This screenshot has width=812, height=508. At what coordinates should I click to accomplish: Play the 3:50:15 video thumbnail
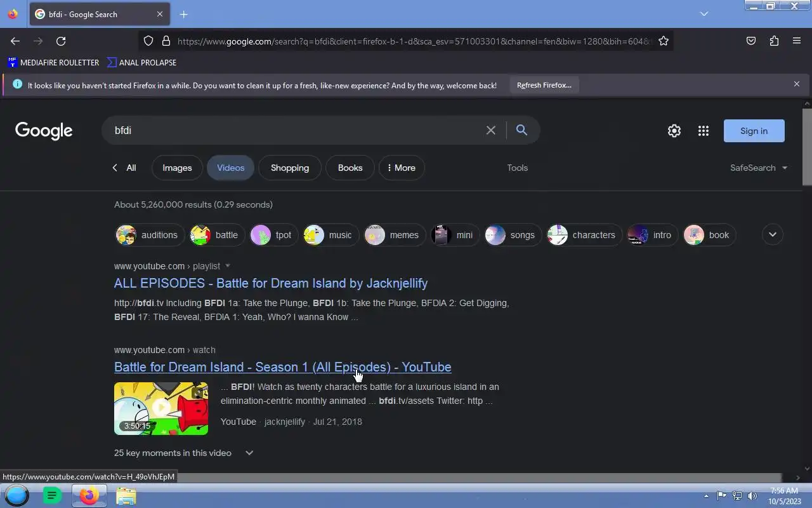click(161, 408)
